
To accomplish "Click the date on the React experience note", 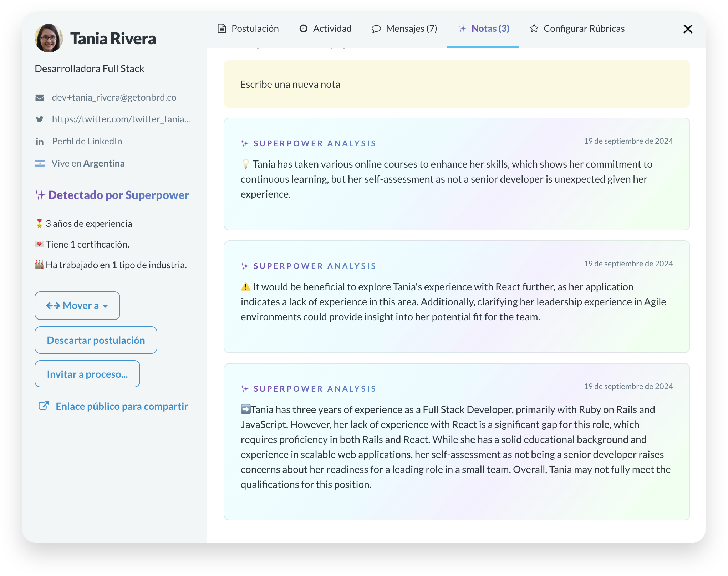I will pos(628,264).
